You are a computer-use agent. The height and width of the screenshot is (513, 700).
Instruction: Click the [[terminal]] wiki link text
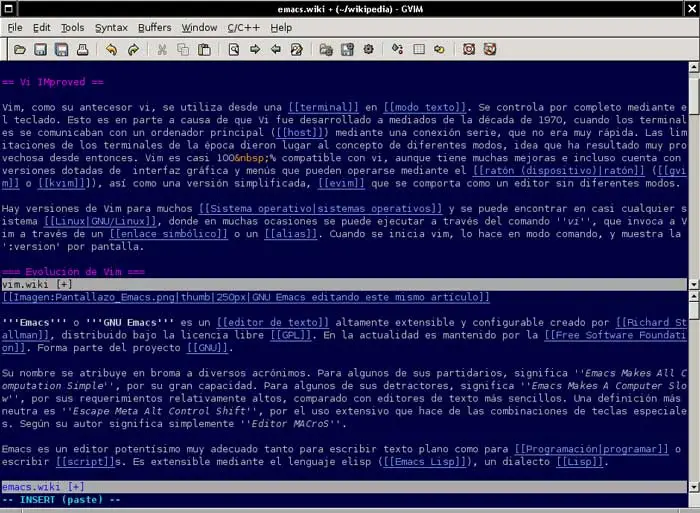pyautogui.click(x=323, y=107)
